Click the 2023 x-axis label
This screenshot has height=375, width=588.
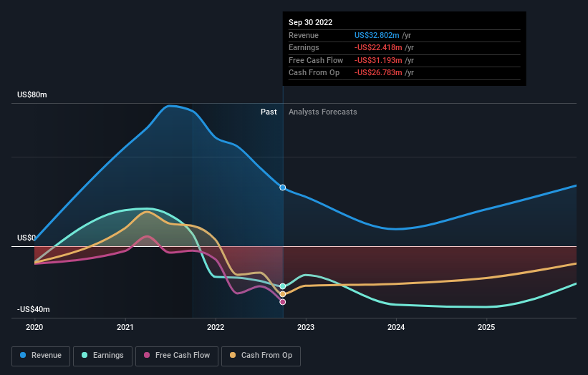[x=306, y=328]
